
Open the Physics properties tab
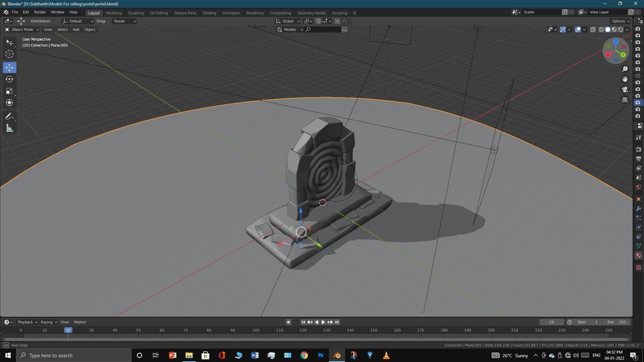pyautogui.click(x=639, y=227)
